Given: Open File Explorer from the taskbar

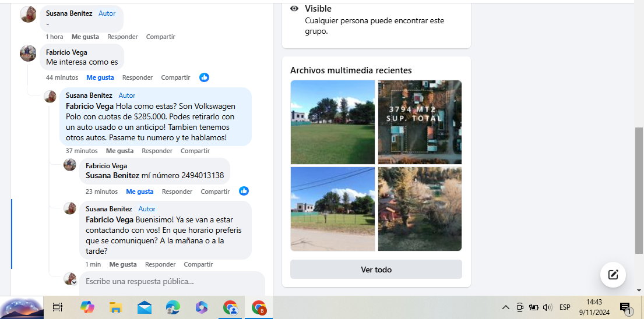Looking at the screenshot, I should [115, 307].
